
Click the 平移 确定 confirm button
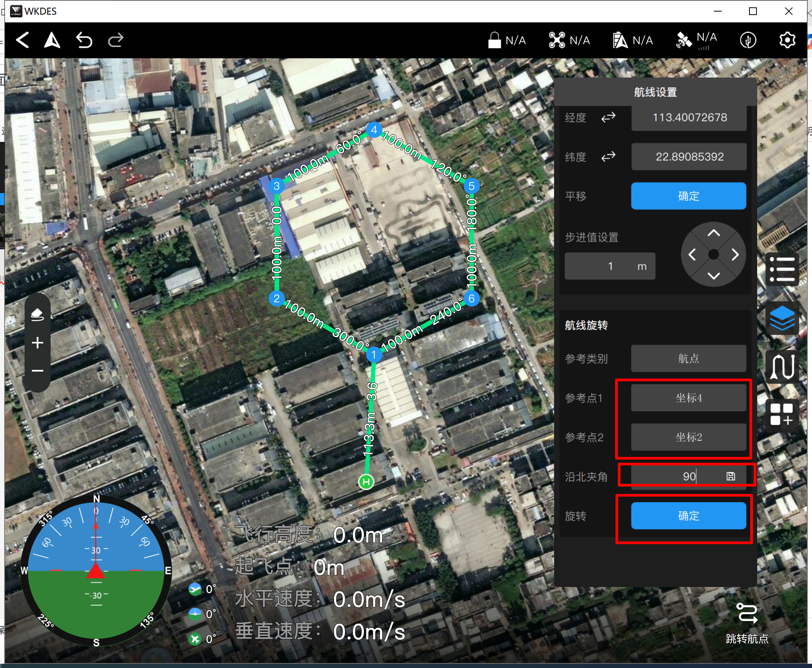pyautogui.click(x=688, y=196)
